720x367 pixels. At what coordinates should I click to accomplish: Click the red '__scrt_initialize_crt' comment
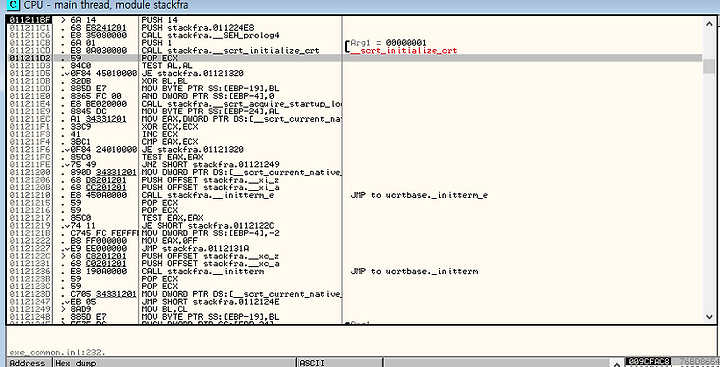coord(404,51)
